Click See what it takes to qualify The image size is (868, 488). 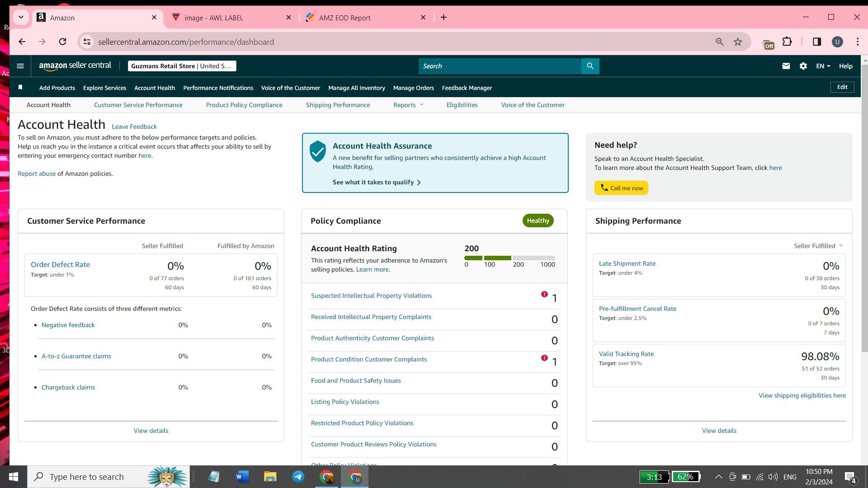(x=377, y=182)
